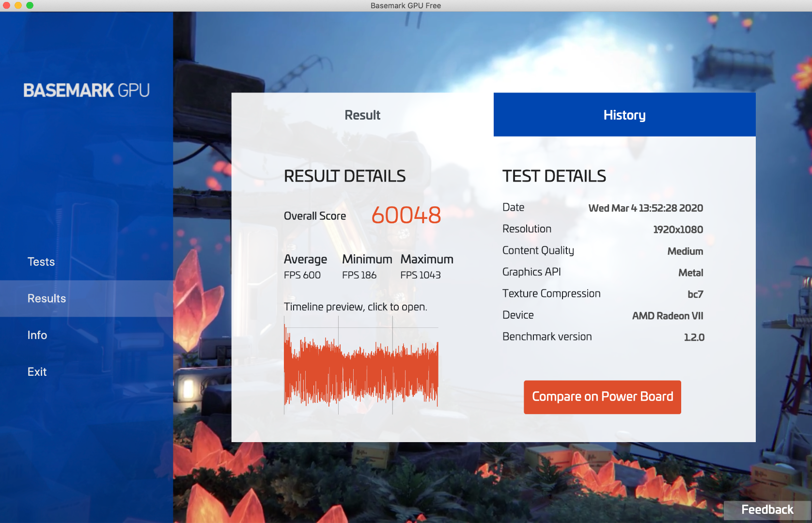The height and width of the screenshot is (523, 812).
Task: Click the BASEMARK GPU logo
Action: click(87, 91)
